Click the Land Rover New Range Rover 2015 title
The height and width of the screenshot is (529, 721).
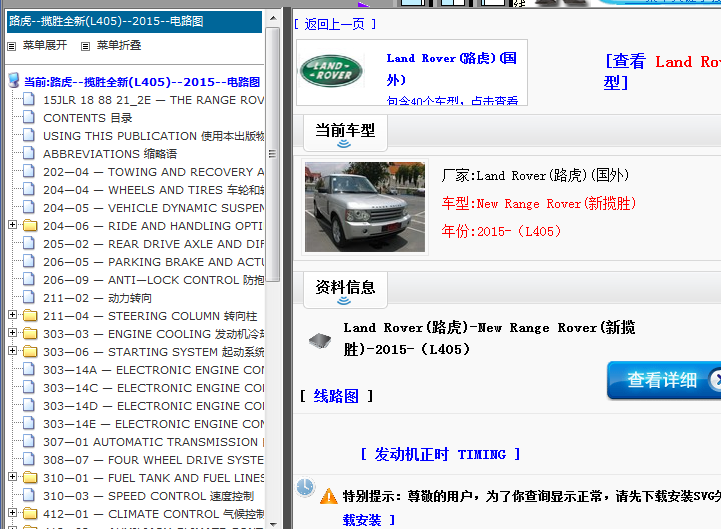(489, 339)
